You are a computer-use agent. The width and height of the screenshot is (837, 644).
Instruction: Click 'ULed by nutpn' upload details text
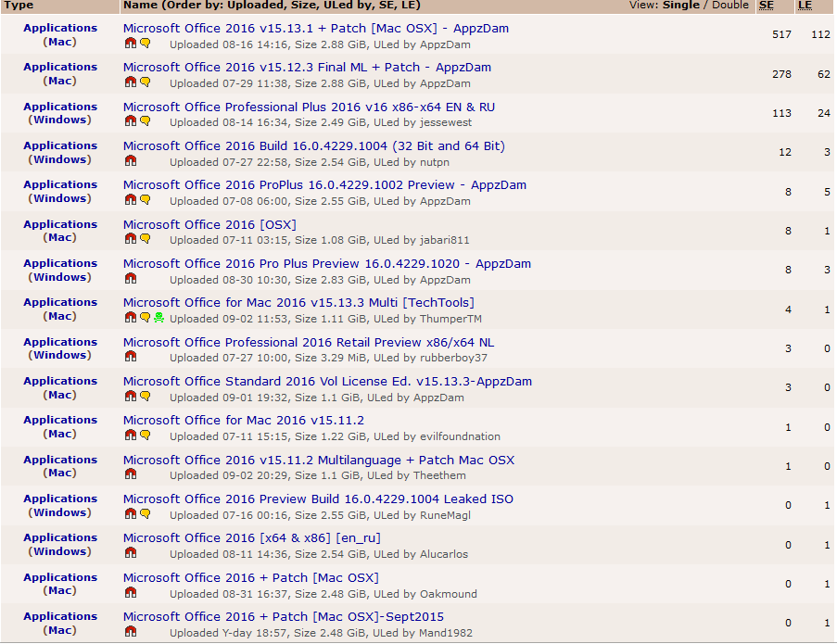[412, 162]
